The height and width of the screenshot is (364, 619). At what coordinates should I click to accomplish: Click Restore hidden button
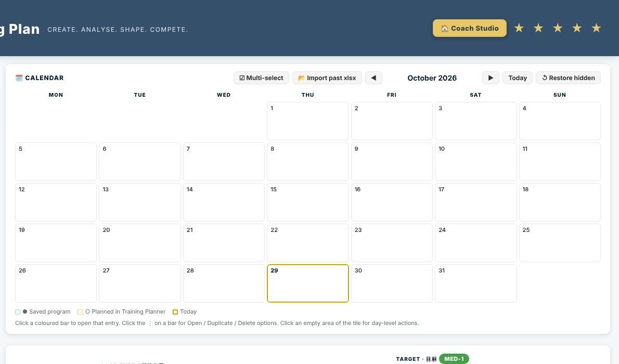[x=568, y=78]
